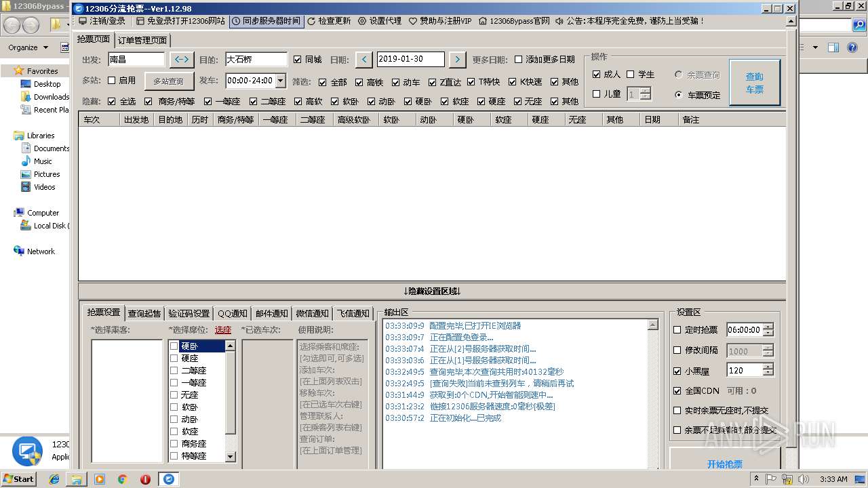This screenshot has width=868, height=488.
Task: Enable 定时抢票 scheduled checkbox
Action: click(677, 330)
